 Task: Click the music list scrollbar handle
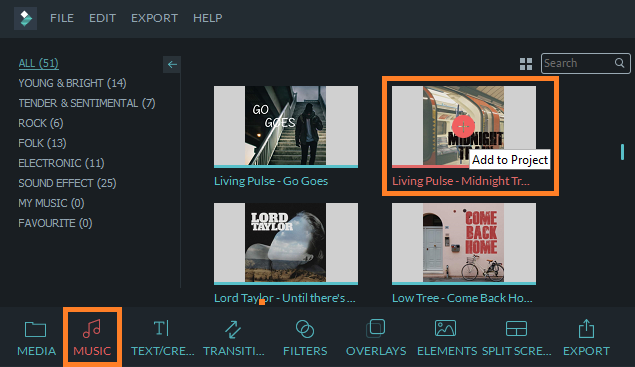pyautogui.click(x=622, y=152)
